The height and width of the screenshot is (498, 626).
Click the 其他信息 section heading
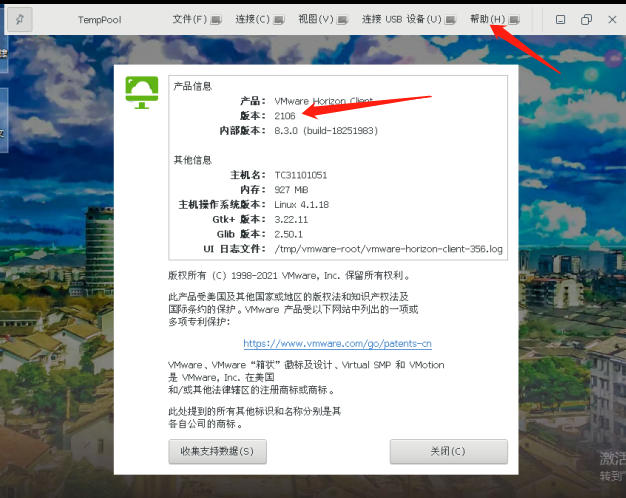192,160
